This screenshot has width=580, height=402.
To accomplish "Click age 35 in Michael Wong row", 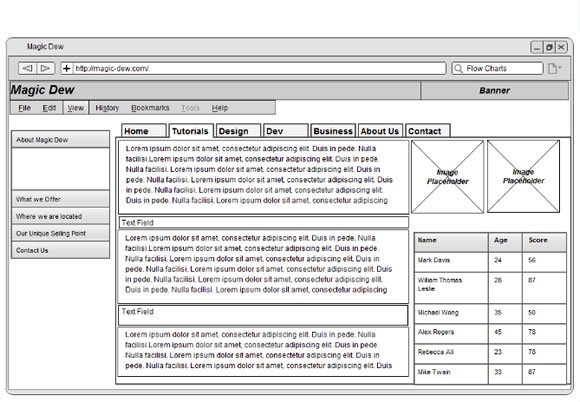I will (x=505, y=314).
